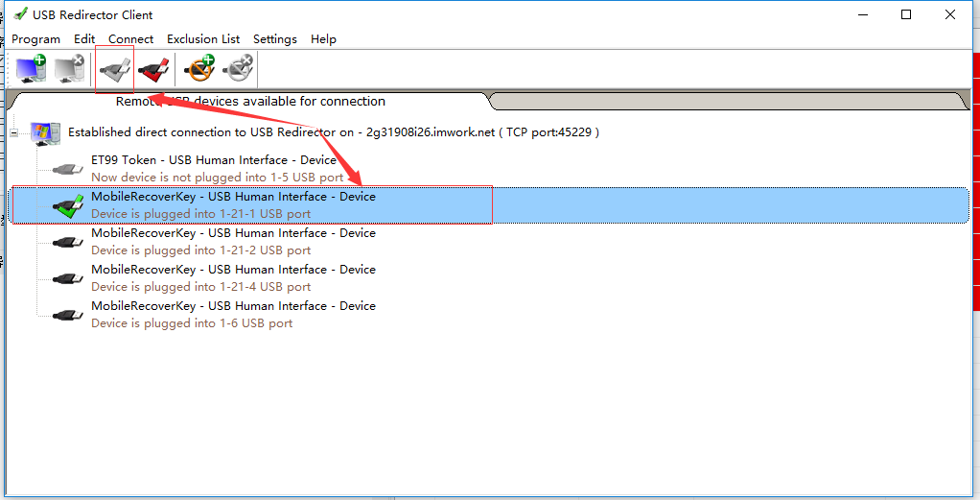Image resolution: width=980 pixels, height=500 pixels.
Task: Click the Connect USB device toolbar icon
Action: coord(116,69)
